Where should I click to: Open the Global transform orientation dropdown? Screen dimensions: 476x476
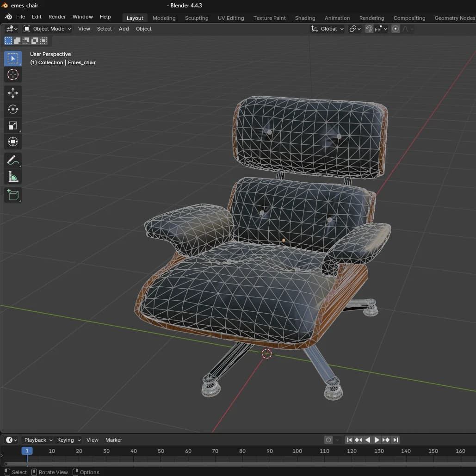pos(327,29)
